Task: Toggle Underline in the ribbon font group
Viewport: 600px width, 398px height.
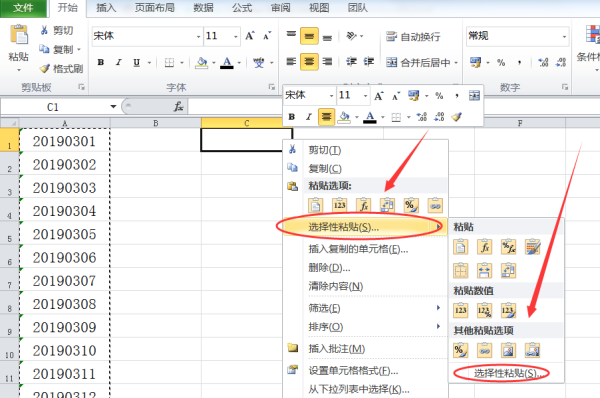Action: click(137, 62)
